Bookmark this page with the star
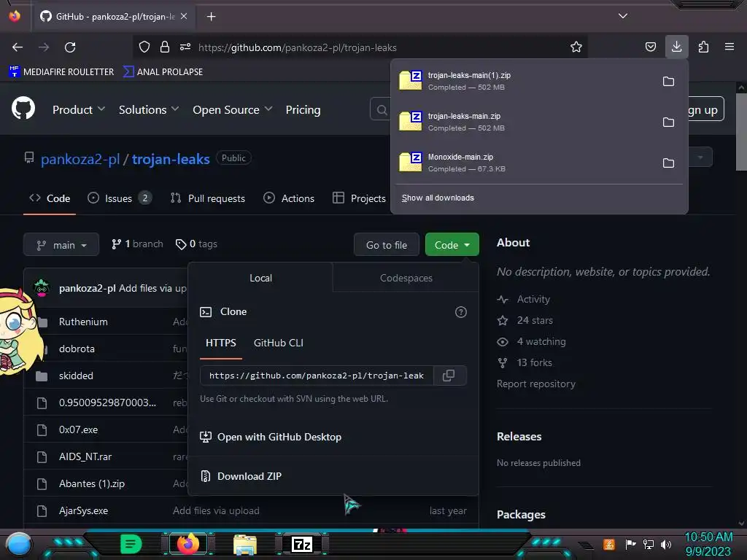This screenshot has width=747, height=560. pos(576,47)
